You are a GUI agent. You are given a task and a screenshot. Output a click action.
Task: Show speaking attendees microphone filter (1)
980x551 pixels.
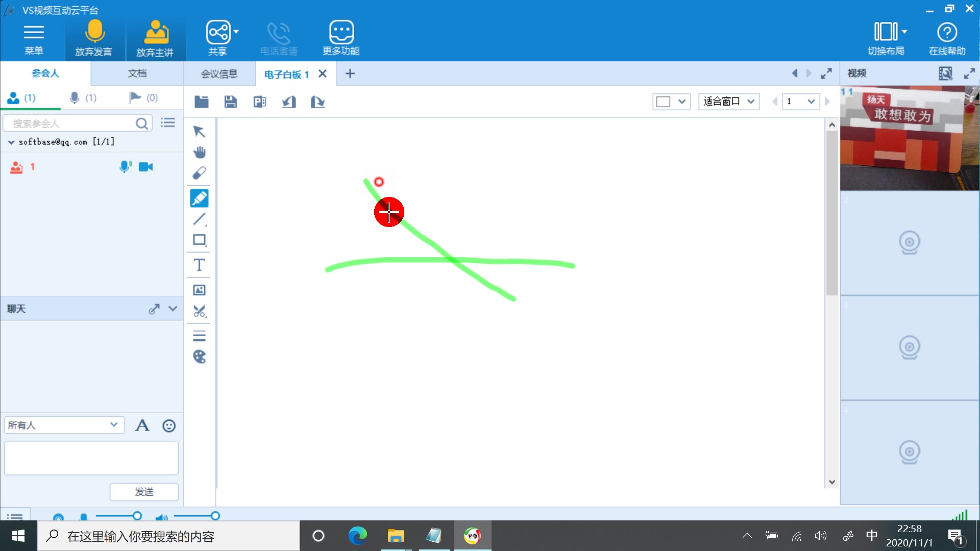pyautogui.click(x=83, y=97)
